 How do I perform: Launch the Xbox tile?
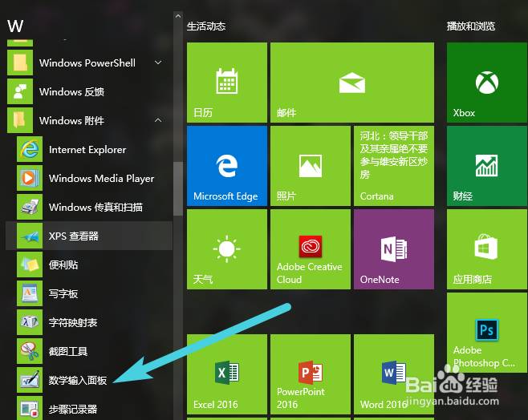tap(487, 83)
